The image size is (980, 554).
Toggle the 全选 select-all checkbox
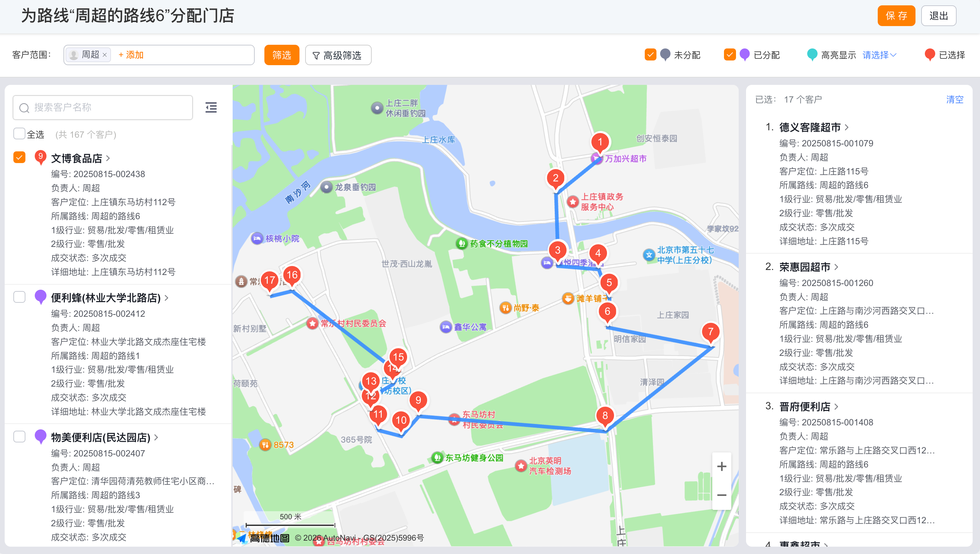pyautogui.click(x=19, y=134)
